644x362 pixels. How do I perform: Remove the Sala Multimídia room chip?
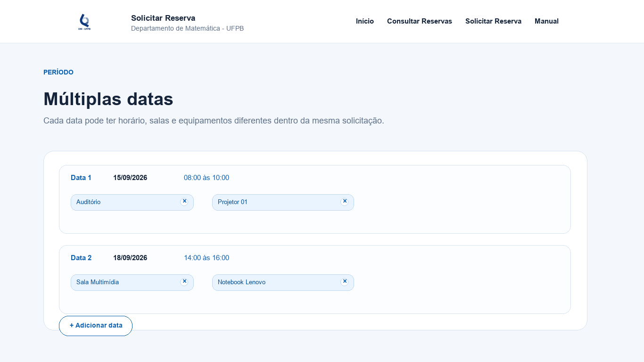pyautogui.click(x=184, y=281)
